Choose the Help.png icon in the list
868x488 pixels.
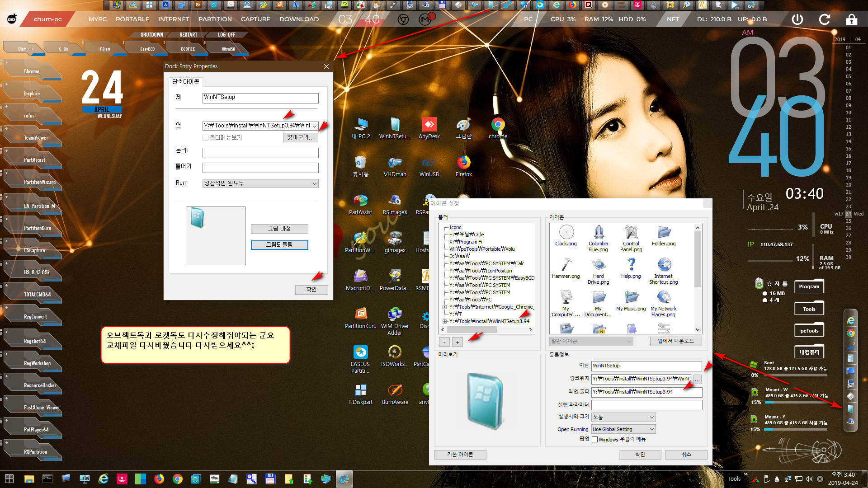click(631, 268)
